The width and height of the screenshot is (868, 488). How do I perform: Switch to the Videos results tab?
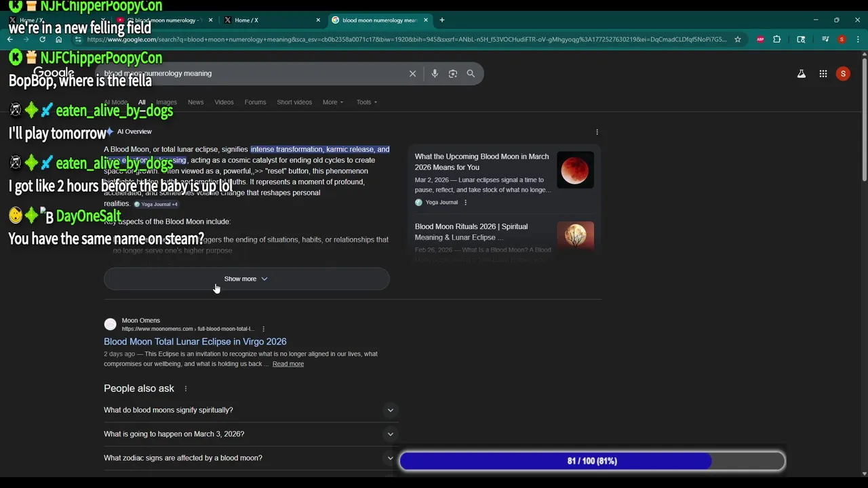(224, 102)
